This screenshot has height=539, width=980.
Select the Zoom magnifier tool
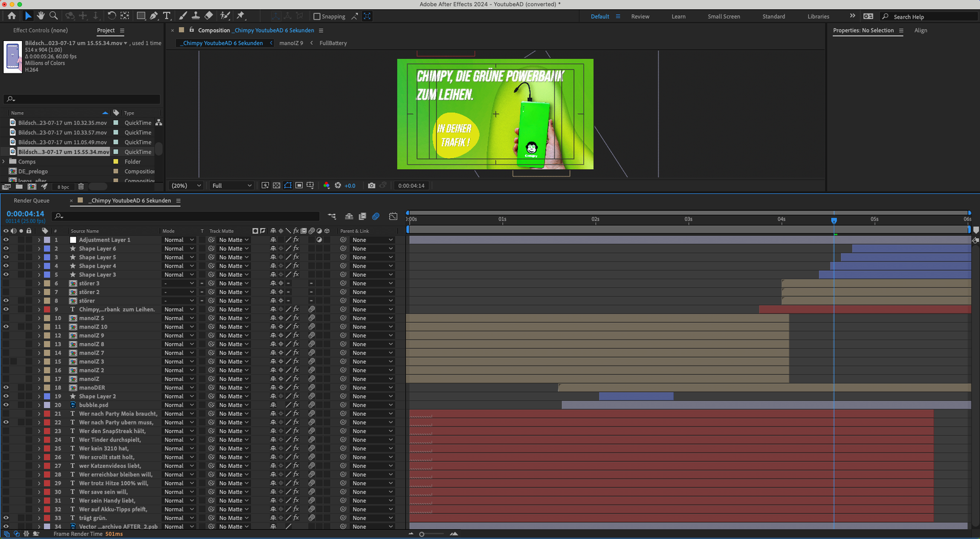(x=53, y=16)
